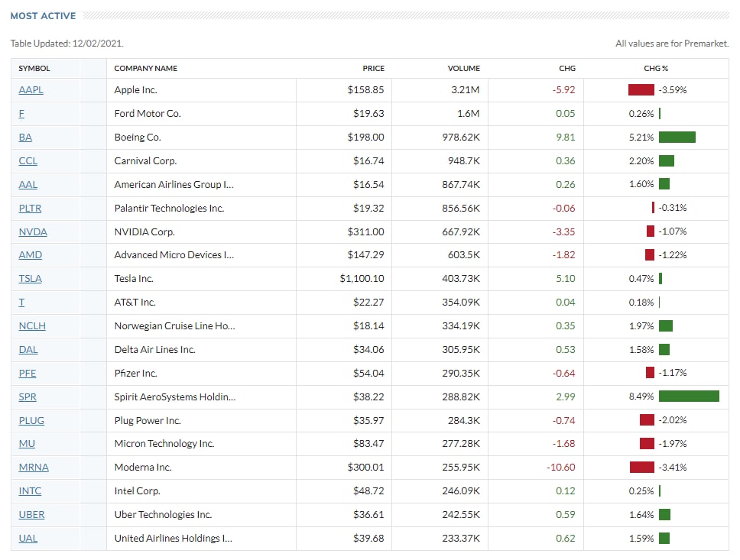Click the 978.62K volume value
The width and height of the screenshot is (740, 560).
coord(461,137)
